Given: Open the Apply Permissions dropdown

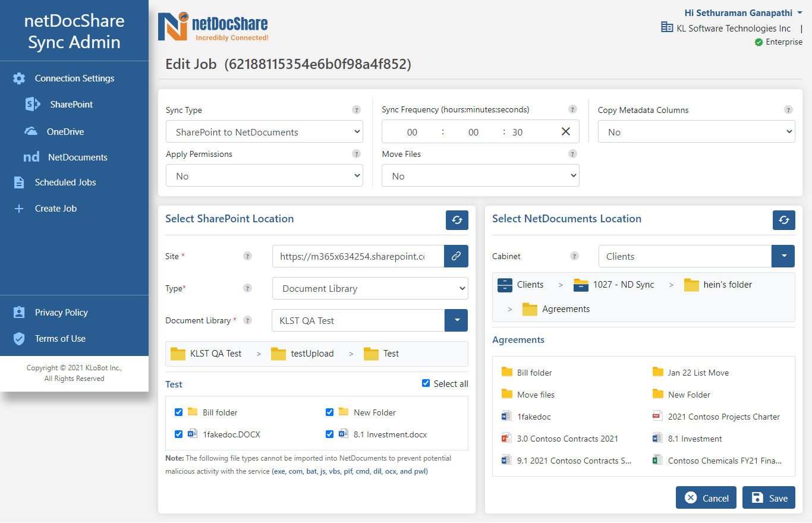Looking at the screenshot, I should (x=265, y=176).
